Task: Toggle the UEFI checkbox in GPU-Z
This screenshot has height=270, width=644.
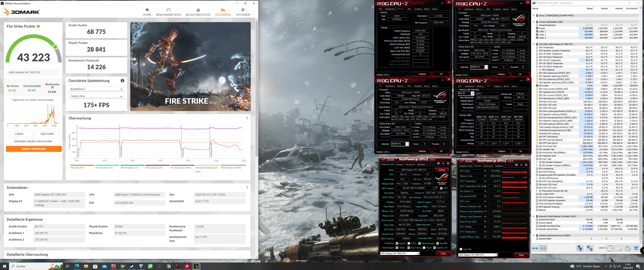Action: point(441,188)
